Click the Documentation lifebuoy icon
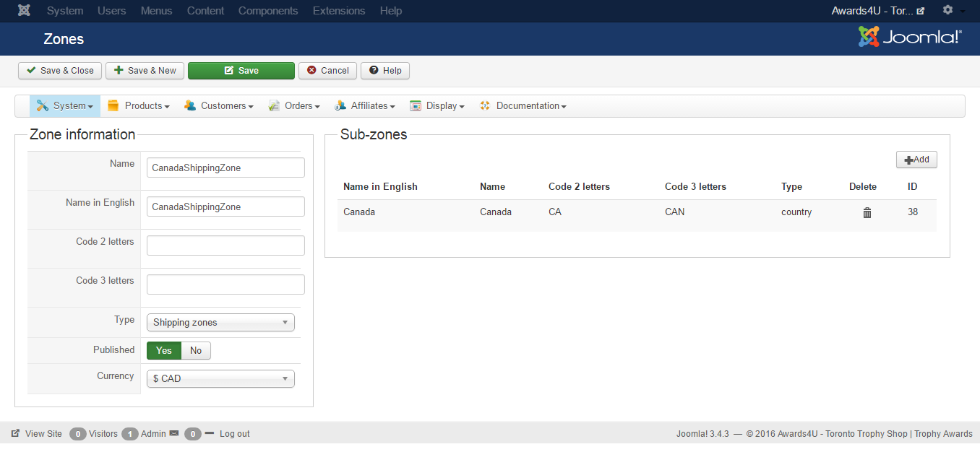 coord(485,105)
